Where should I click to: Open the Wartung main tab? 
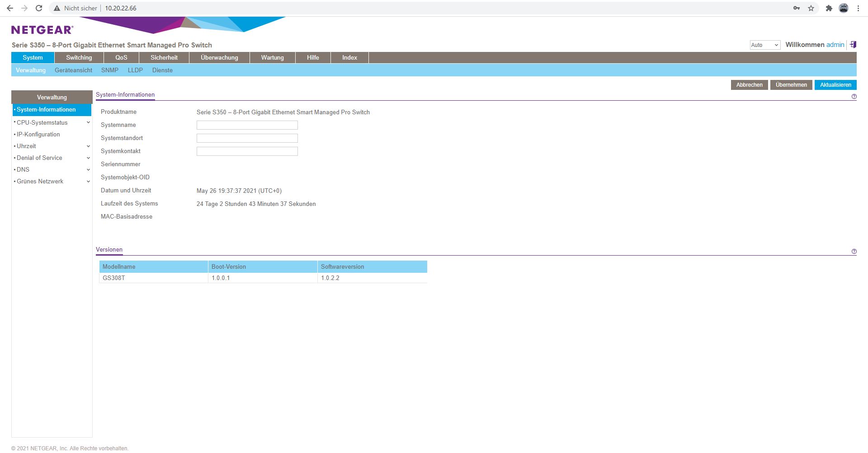[273, 58]
